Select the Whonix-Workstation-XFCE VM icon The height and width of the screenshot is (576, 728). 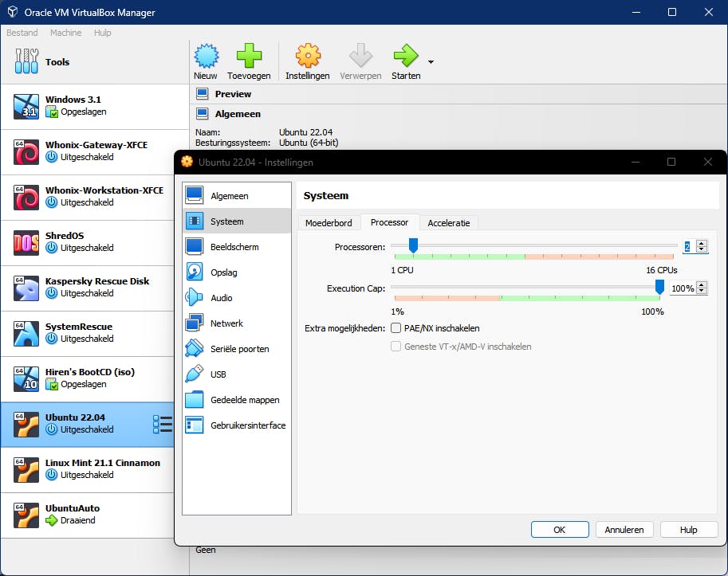click(26, 197)
